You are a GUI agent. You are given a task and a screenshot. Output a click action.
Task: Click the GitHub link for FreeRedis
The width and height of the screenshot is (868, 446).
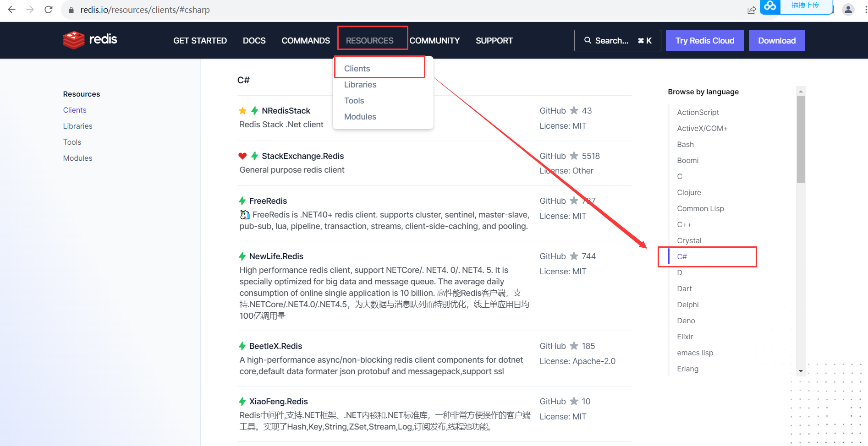tap(553, 201)
